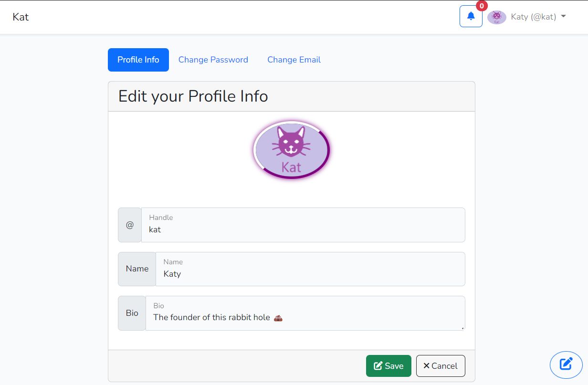
Task: Click the floating compose post icon
Action: coord(566,364)
